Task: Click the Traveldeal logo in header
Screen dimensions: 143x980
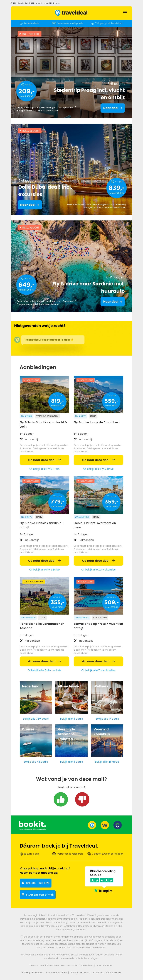Action: coord(71,13)
